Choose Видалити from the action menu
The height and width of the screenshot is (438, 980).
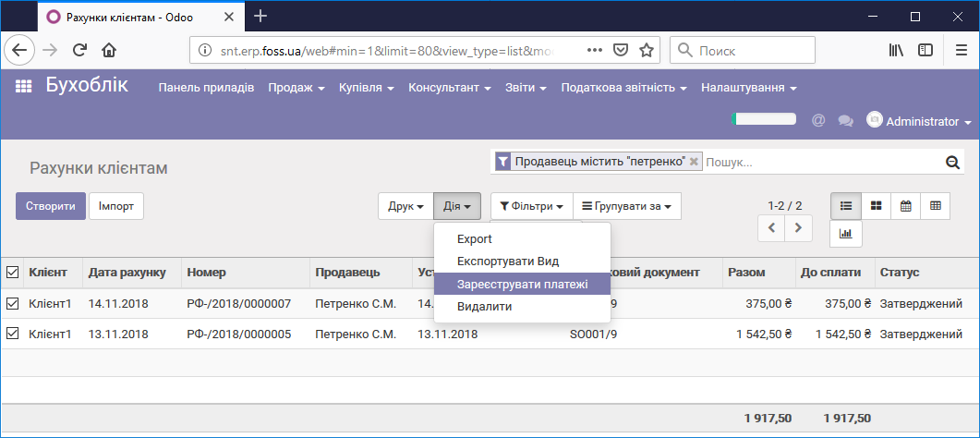[523, 307]
